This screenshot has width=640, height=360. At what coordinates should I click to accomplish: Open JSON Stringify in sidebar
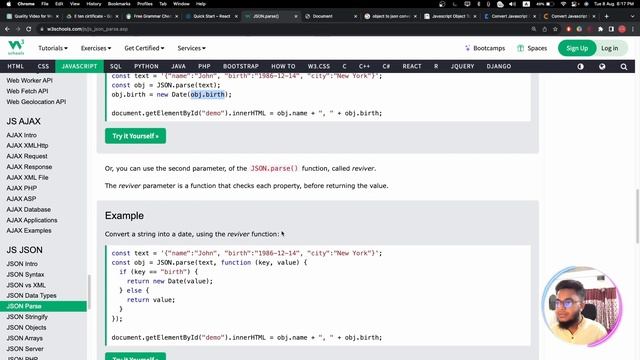[27, 317]
